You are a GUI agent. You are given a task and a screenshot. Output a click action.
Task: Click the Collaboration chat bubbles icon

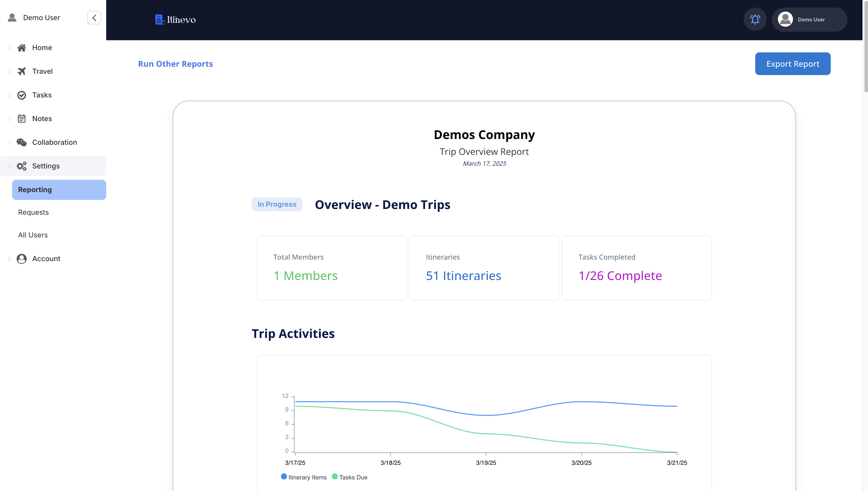(22, 142)
